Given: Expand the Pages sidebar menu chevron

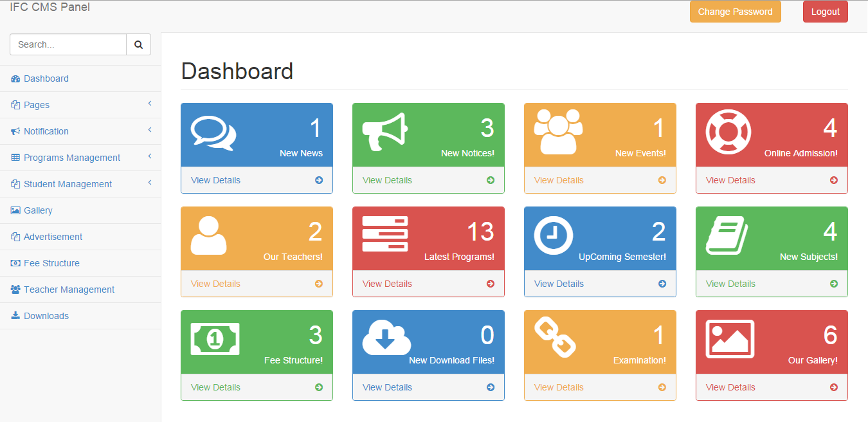Looking at the screenshot, I should pyautogui.click(x=149, y=104).
